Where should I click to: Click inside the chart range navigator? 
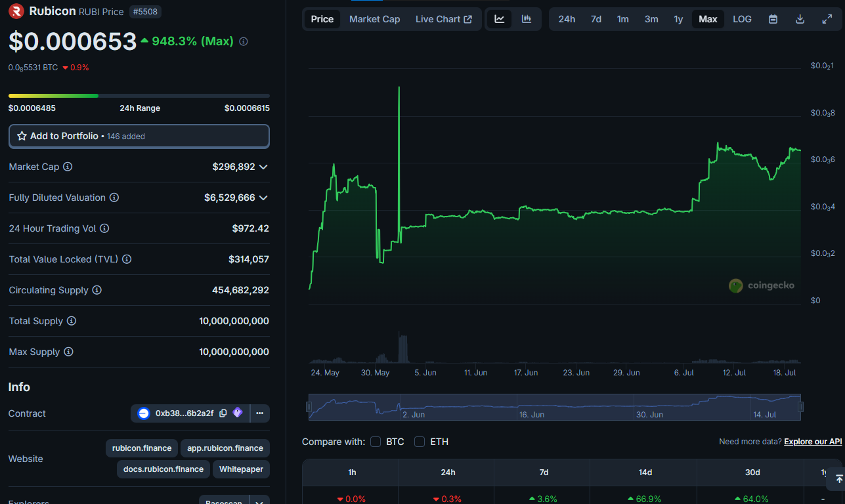[555, 407]
